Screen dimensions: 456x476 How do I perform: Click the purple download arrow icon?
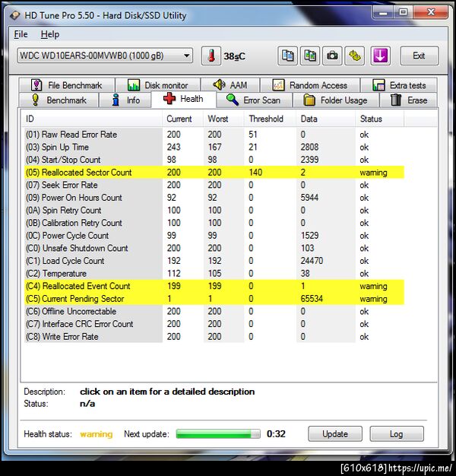380,56
